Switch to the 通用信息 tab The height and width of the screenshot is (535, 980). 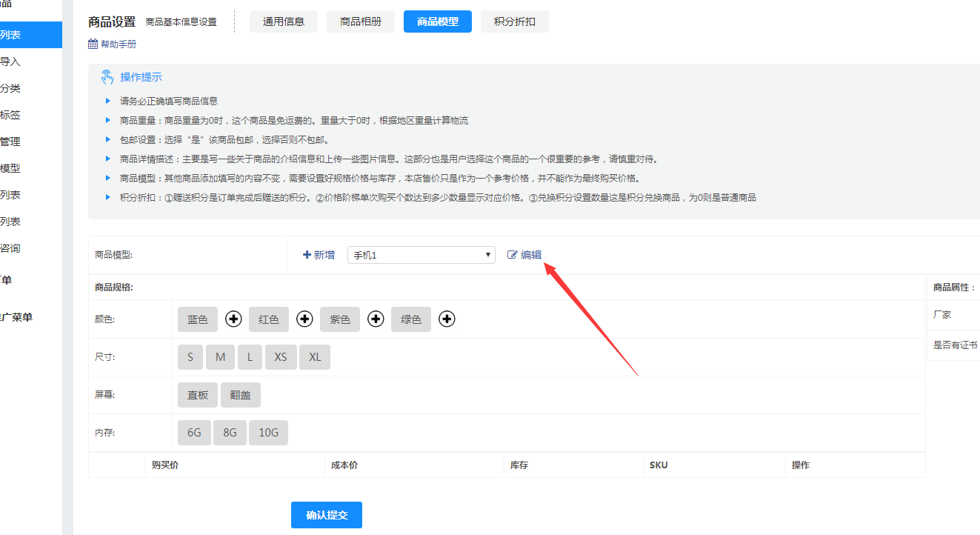pos(283,21)
